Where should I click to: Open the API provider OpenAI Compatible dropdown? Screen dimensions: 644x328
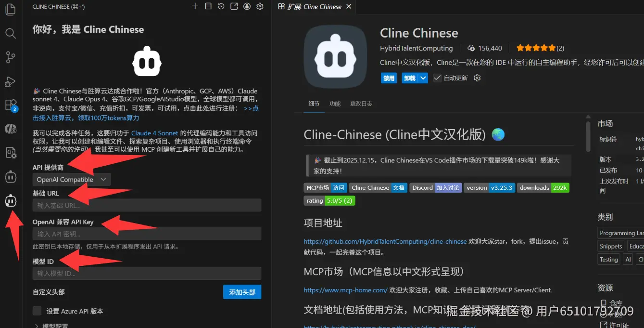(71, 180)
